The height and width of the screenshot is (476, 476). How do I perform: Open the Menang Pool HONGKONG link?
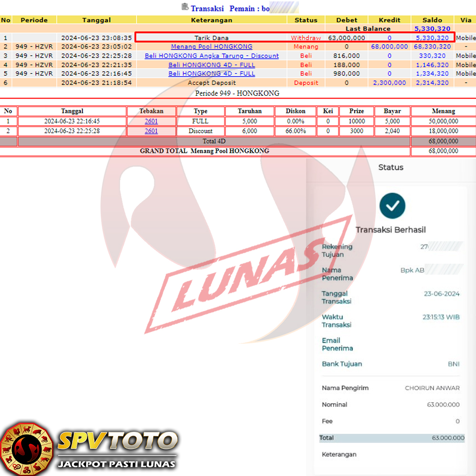(211, 47)
